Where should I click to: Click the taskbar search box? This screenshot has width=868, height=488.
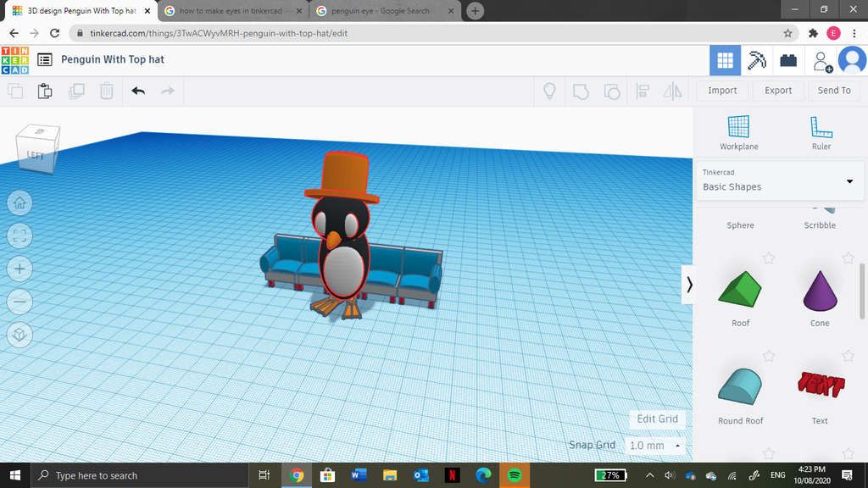point(138,475)
